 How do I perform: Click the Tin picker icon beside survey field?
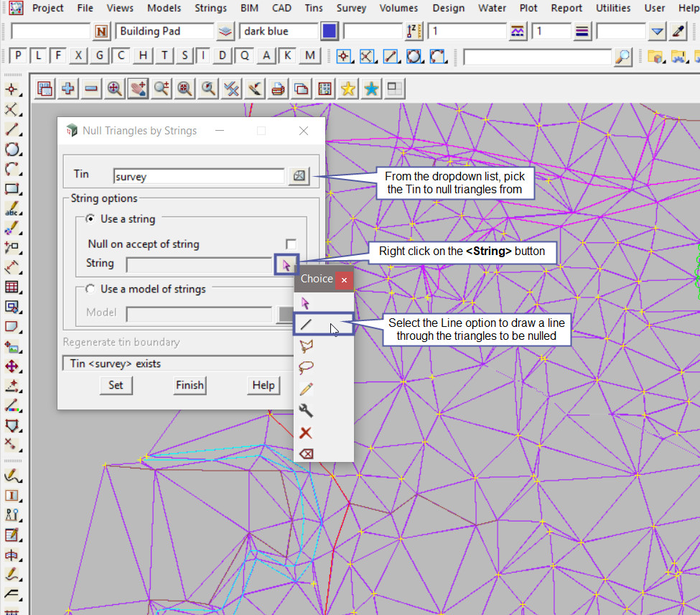coord(299,176)
